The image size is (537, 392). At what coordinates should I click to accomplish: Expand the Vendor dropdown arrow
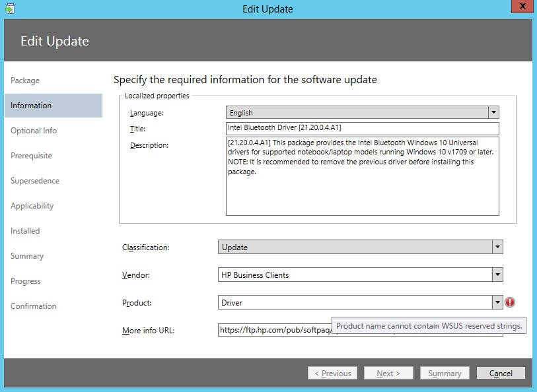pos(497,275)
